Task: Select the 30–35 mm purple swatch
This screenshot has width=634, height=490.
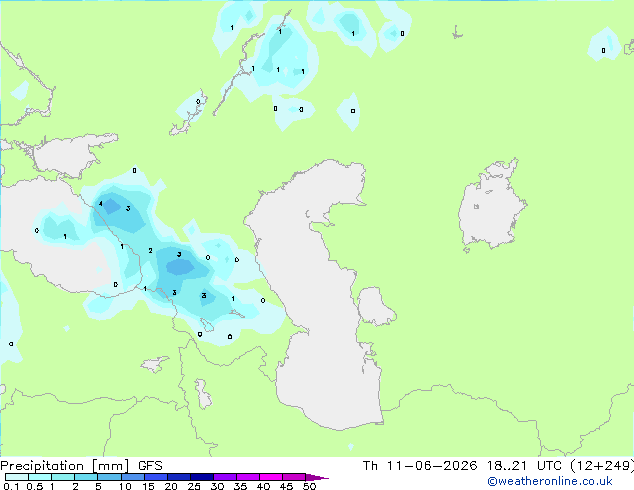Action: 225,477
